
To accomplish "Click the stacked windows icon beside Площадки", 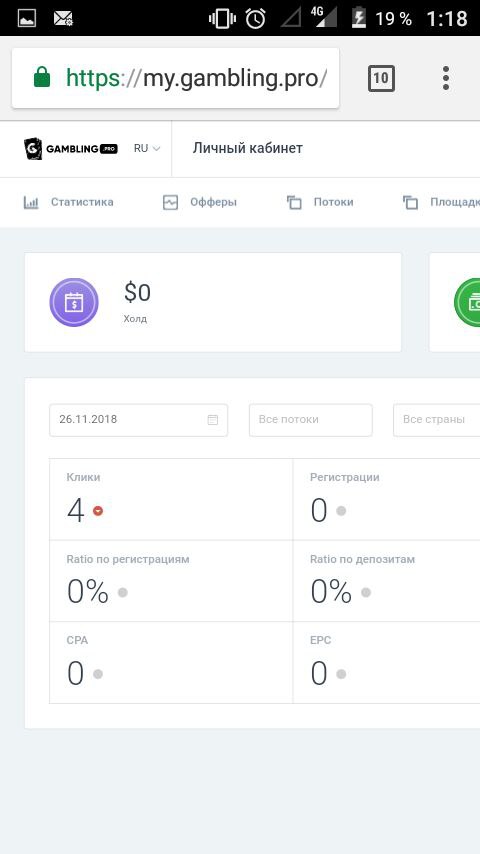I will pos(410,203).
